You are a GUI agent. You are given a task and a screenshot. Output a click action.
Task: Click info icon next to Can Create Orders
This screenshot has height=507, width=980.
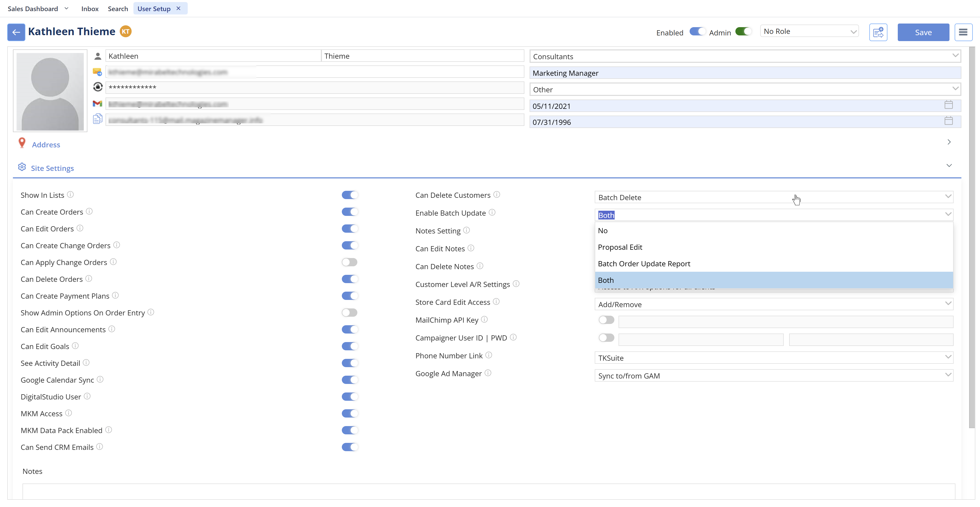[89, 211]
